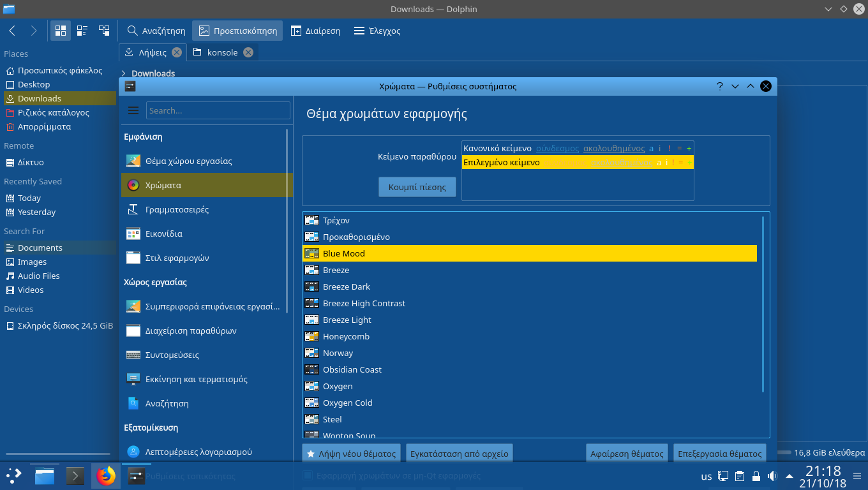
Task: Open the volume control tray icon
Action: (x=772, y=476)
